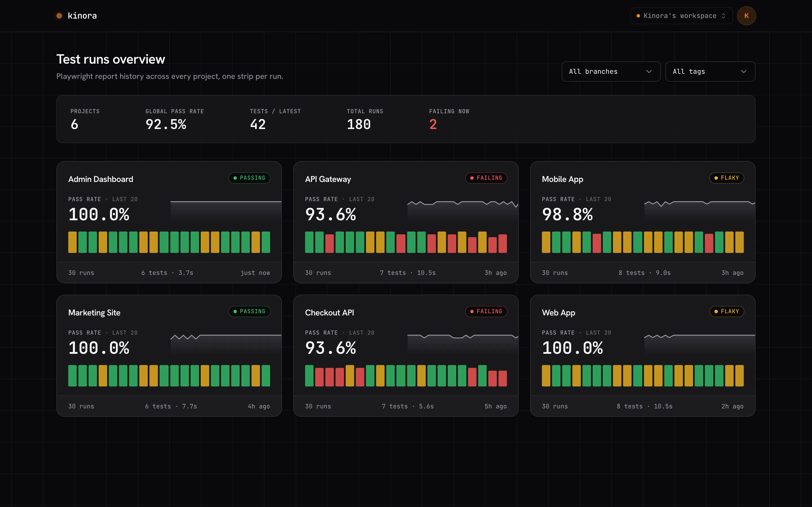
Task: Click the workspace switcher up-down arrows icon
Action: 723,16
